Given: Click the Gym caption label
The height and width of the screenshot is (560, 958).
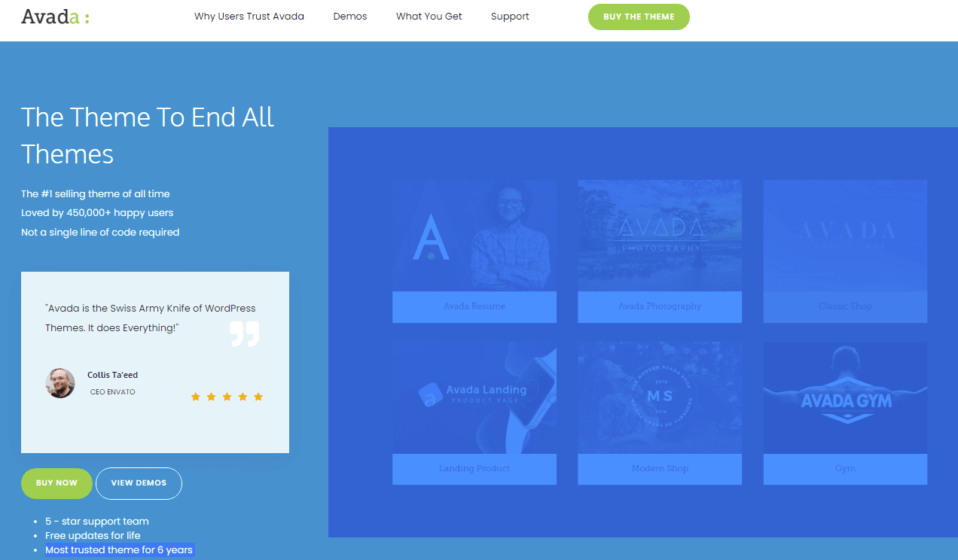Looking at the screenshot, I should point(845,468).
